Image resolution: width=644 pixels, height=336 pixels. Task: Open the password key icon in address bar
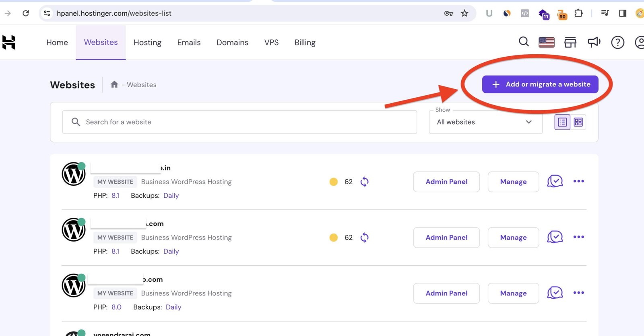coord(448,13)
